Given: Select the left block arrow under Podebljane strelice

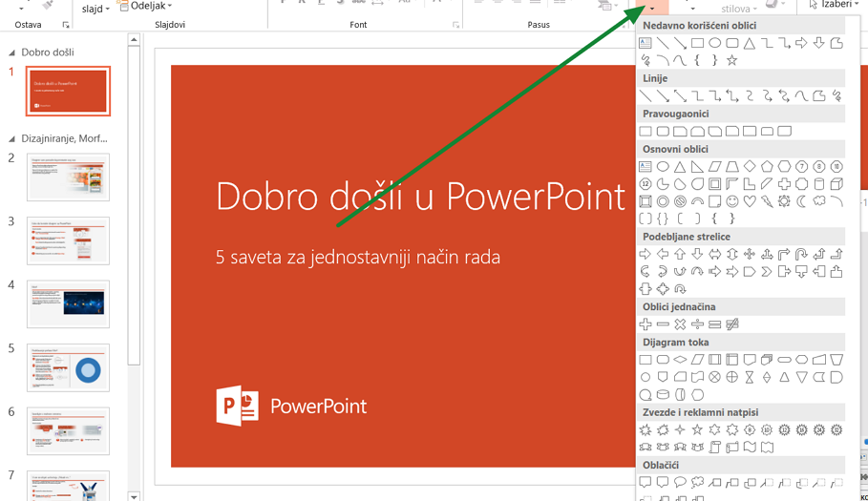Looking at the screenshot, I should tap(663, 255).
